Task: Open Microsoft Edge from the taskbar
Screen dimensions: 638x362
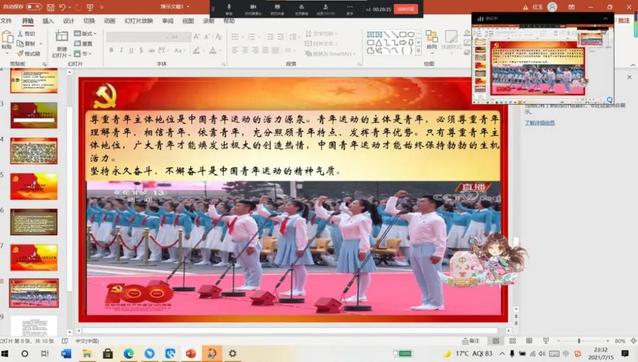Action: point(129,353)
